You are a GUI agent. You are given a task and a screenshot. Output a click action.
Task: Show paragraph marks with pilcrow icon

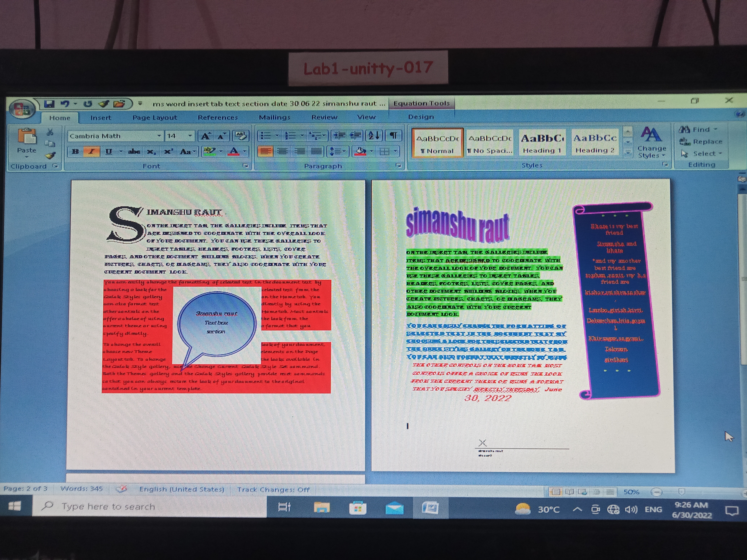click(393, 136)
